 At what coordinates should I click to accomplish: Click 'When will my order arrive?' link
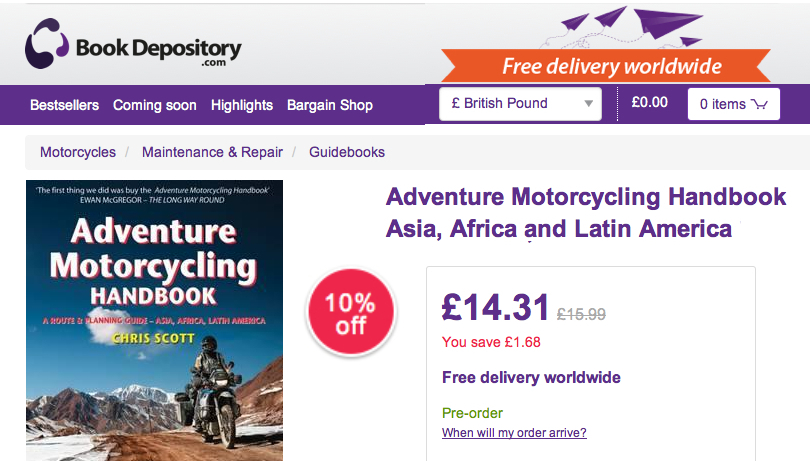[514, 433]
